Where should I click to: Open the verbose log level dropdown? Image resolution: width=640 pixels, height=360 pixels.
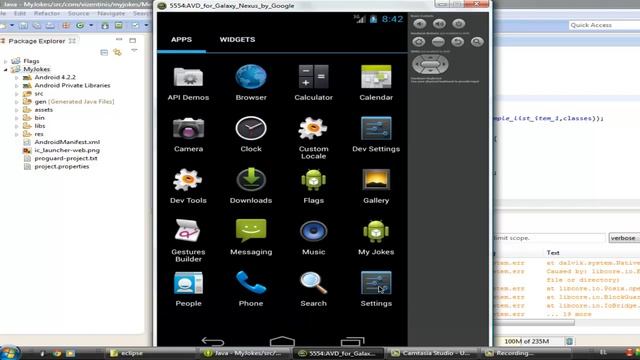624,238
